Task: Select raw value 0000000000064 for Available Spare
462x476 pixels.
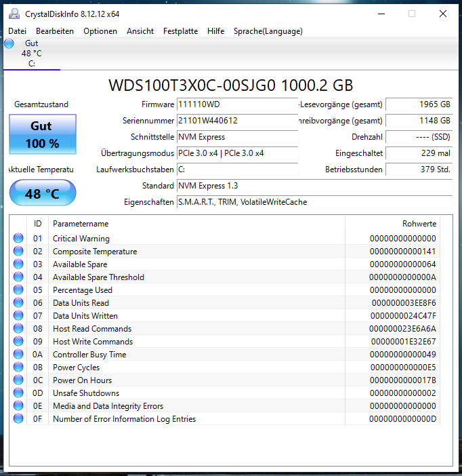Action: (x=402, y=264)
